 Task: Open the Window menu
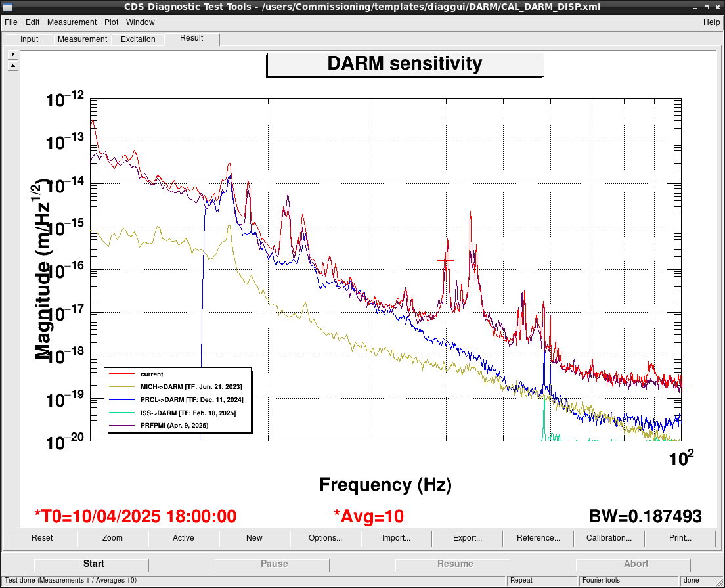pyautogui.click(x=140, y=22)
